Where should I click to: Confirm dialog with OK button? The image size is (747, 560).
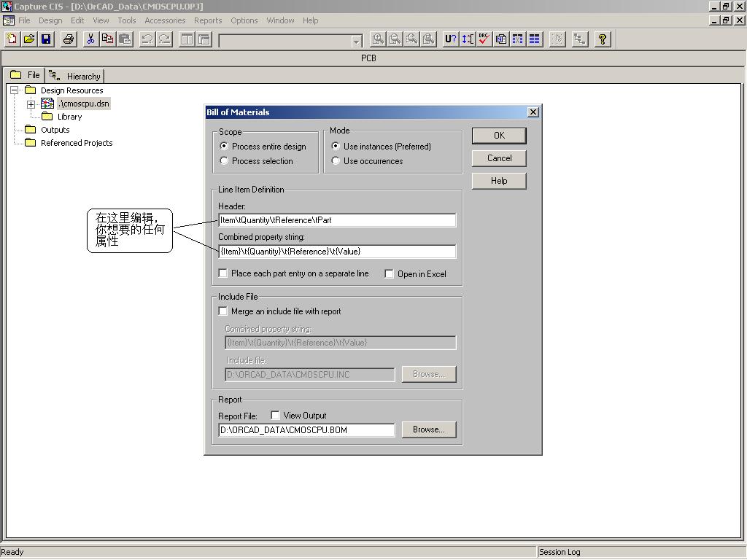coord(499,135)
